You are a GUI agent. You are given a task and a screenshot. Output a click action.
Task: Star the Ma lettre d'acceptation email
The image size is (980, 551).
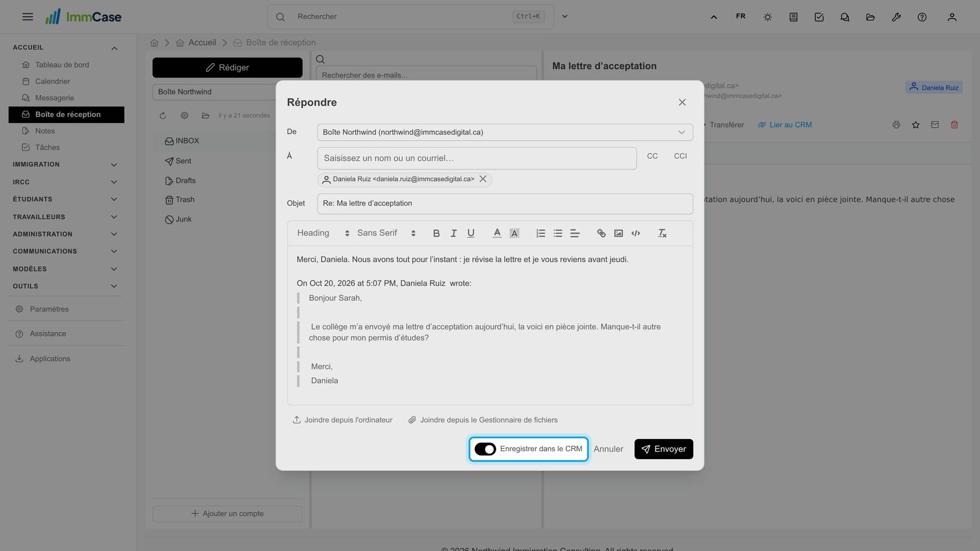point(916,125)
